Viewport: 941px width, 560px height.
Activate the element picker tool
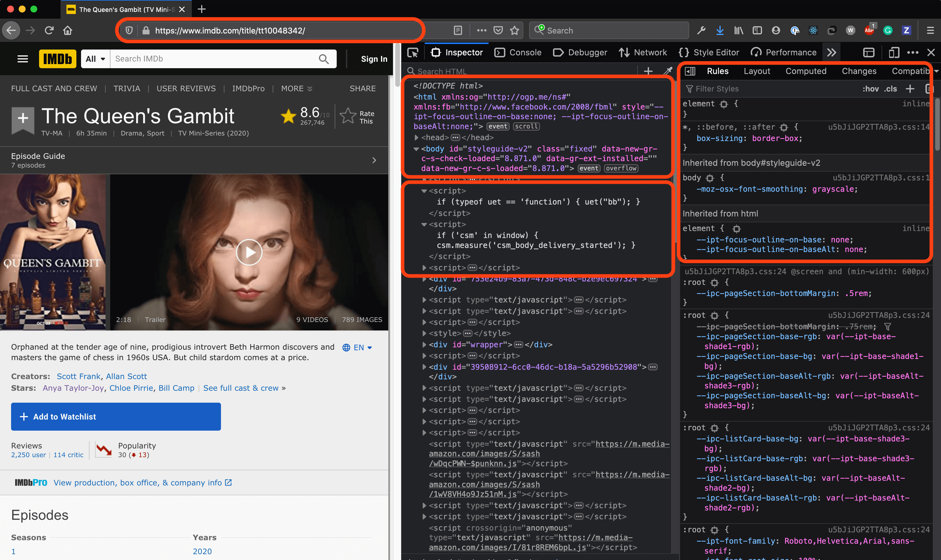coord(412,52)
